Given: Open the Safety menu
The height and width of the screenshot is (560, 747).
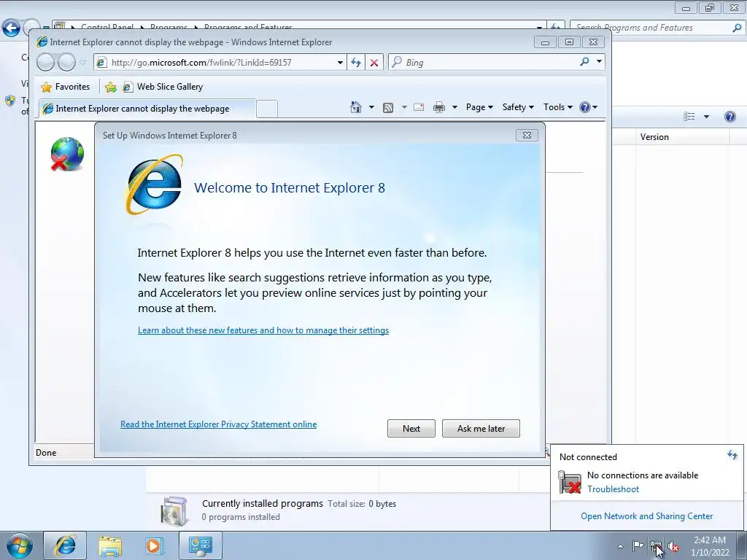Looking at the screenshot, I should pyautogui.click(x=519, y=107).
